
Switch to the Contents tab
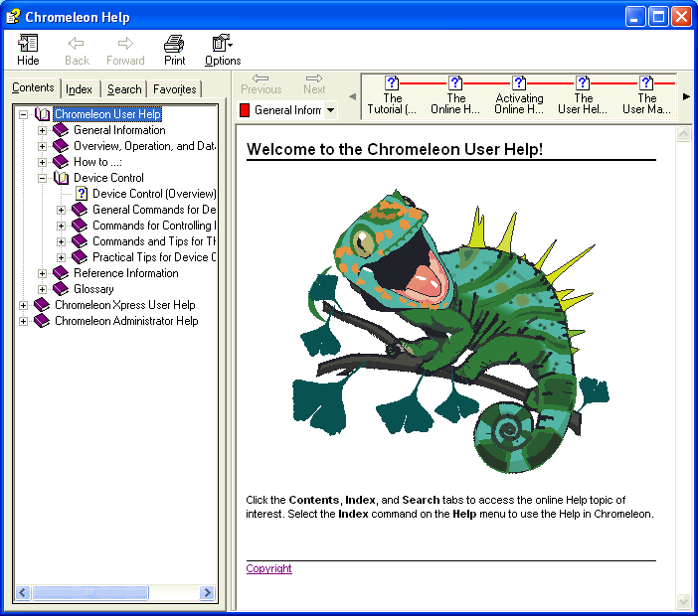point(33,87)
